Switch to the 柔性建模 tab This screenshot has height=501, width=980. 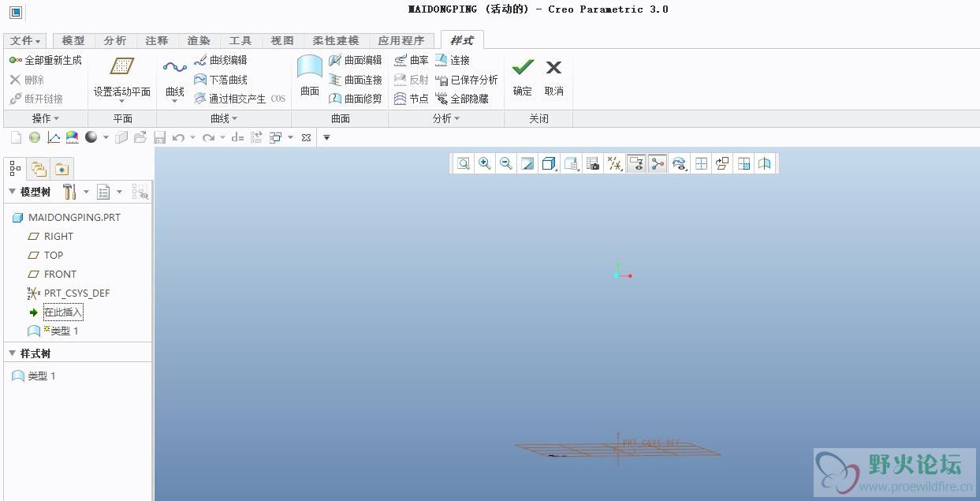tap(336, 40)
